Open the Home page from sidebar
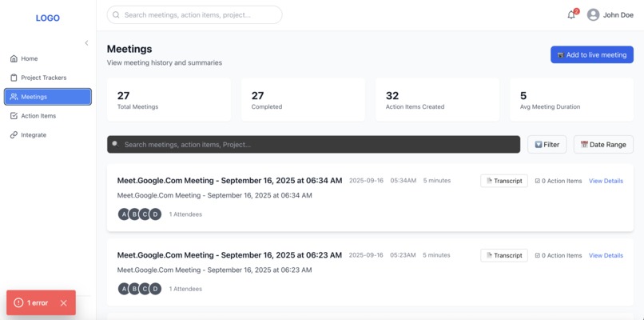The height and width of the screenshot is (320, 644). point(48,59)
